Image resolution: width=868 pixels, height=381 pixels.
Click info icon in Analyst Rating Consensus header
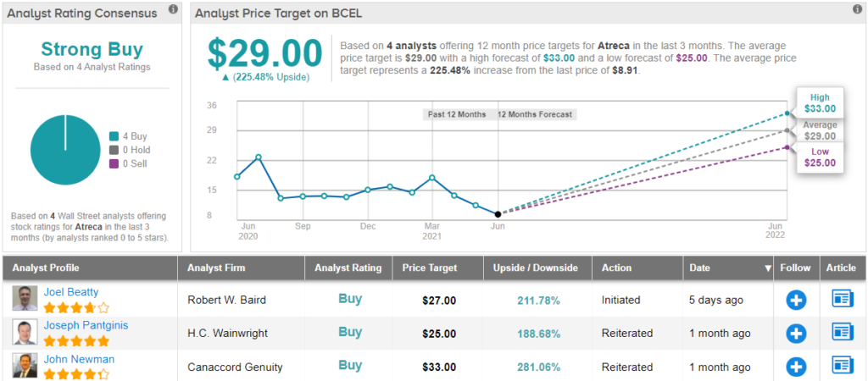(173, 10)
